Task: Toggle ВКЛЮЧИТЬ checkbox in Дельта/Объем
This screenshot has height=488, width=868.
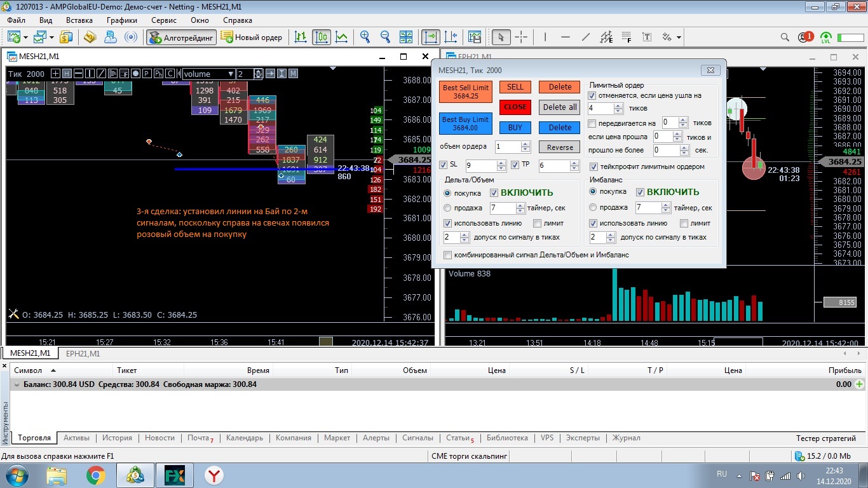Action: [494, 193]
